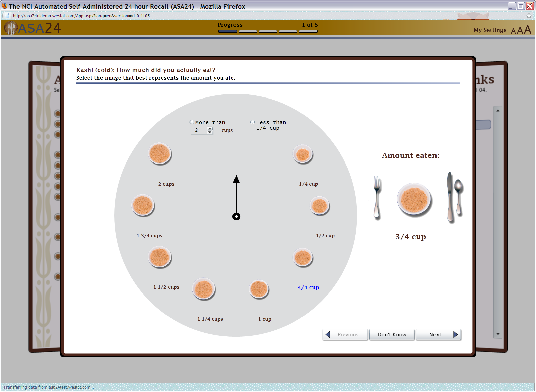Open My Settings
This screenshot has height=392, width=536.
point(490,30)
